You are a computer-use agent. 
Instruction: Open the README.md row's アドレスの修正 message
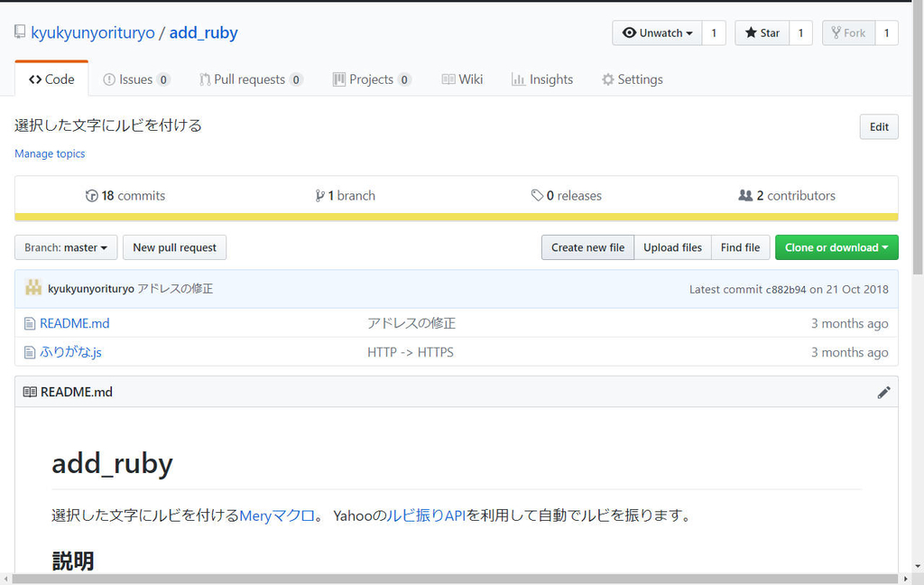coord(411,324)
